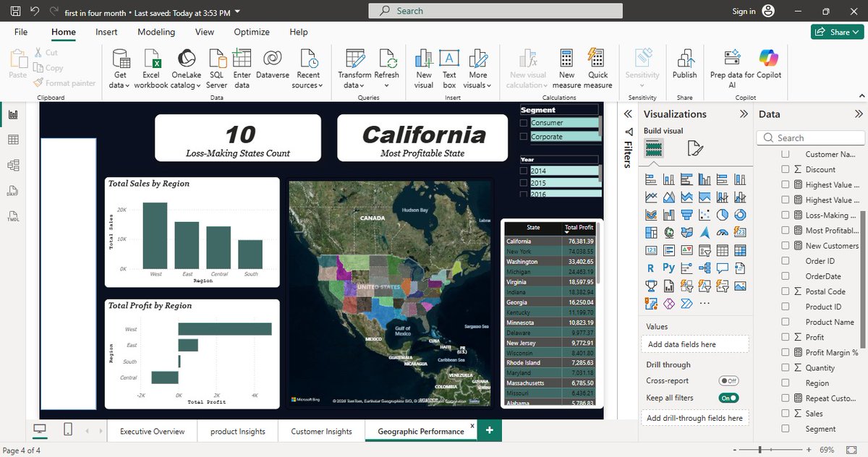Click Prep data for AI
Viewport: 868px width, 457px height.
[732, 69]
